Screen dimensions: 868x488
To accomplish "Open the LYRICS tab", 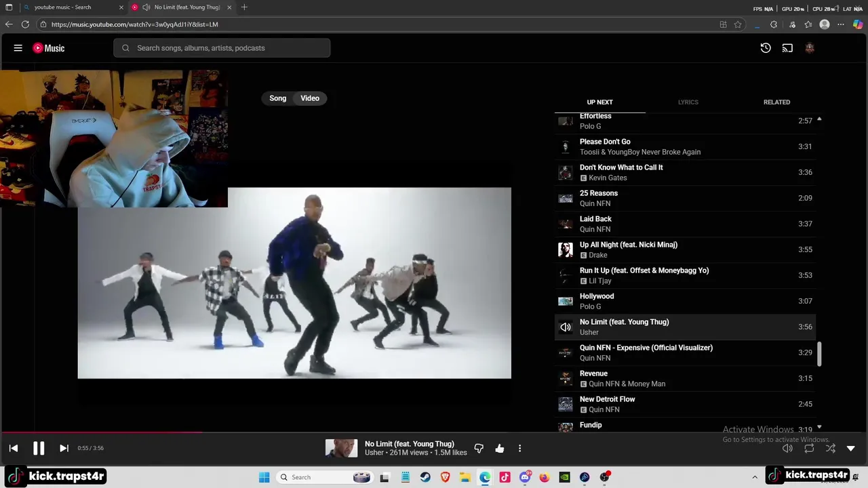I will pos(688,102).
